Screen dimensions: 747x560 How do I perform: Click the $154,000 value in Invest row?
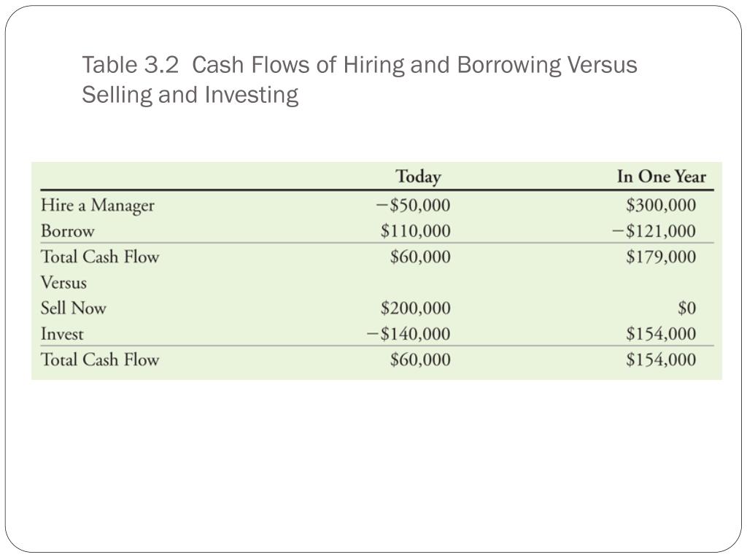pos(661,334)
